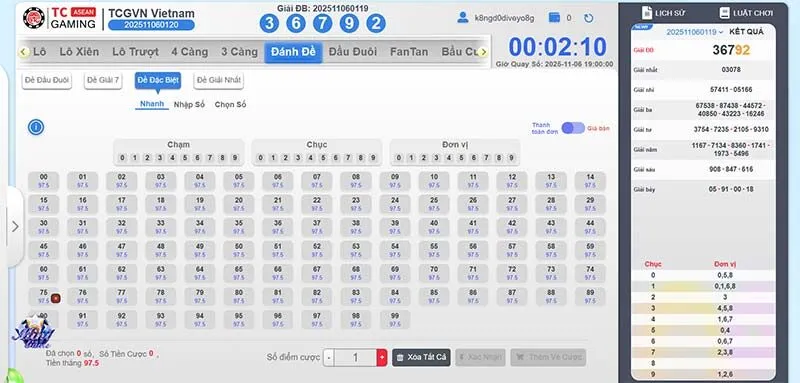This screenshot has width=800, height=383.
Task: Select Đề Giải 7 sub-type
Action: 103,80
